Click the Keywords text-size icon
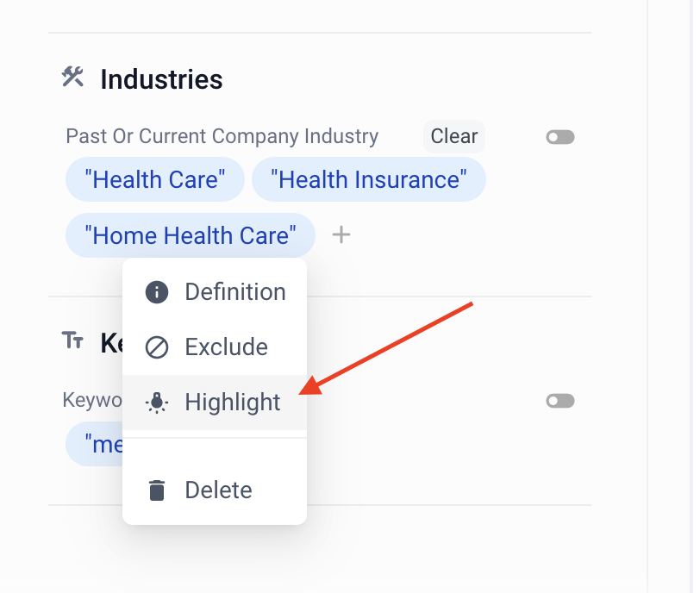Viewport: 700px width, 593px height. (72, 340)
